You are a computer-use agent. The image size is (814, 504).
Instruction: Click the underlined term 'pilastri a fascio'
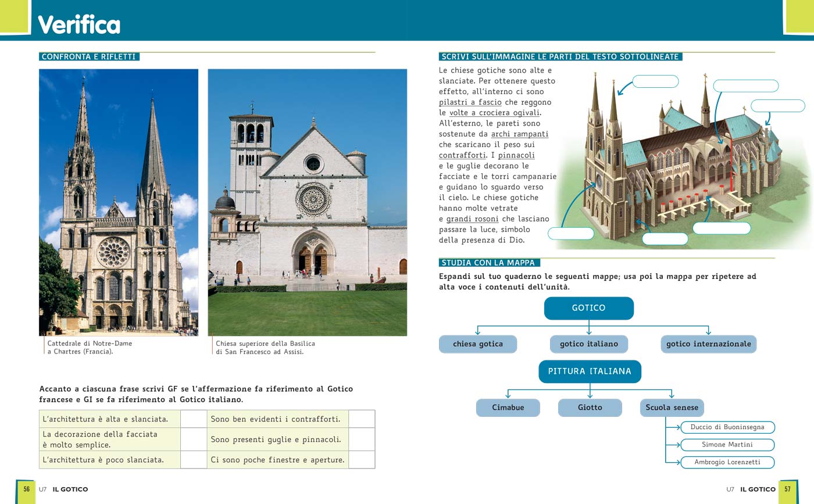point(470,102)
